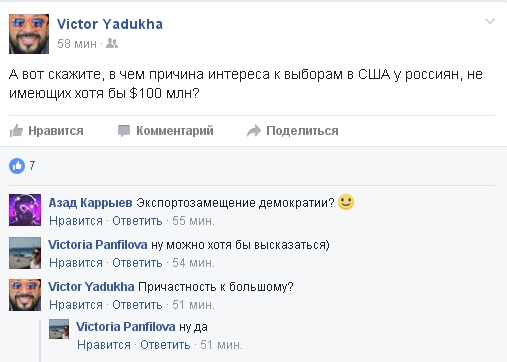Open Азад Каррыев profile name link
507x362 pixels.
pyautogui.click(x=91, y=203)
